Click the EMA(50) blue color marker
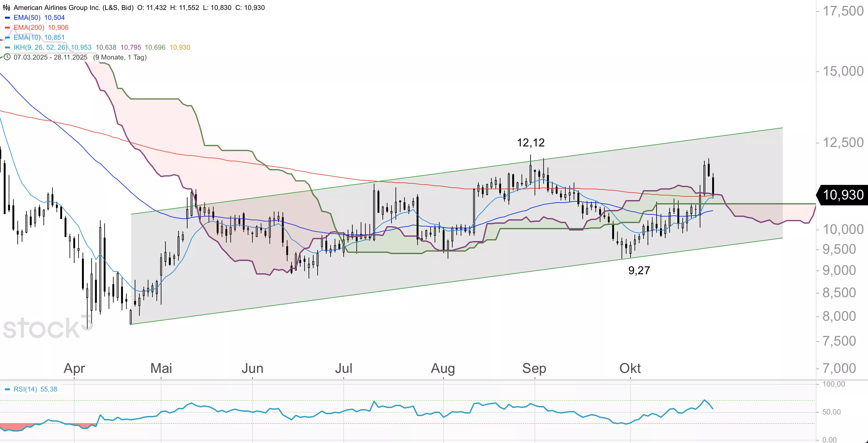 (x=7, y=17)
